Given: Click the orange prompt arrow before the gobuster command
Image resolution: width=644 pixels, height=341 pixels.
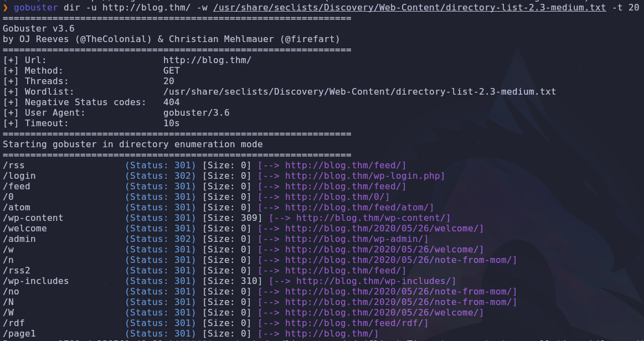Looking at the screenshot, I should click(x=6, y=8).
